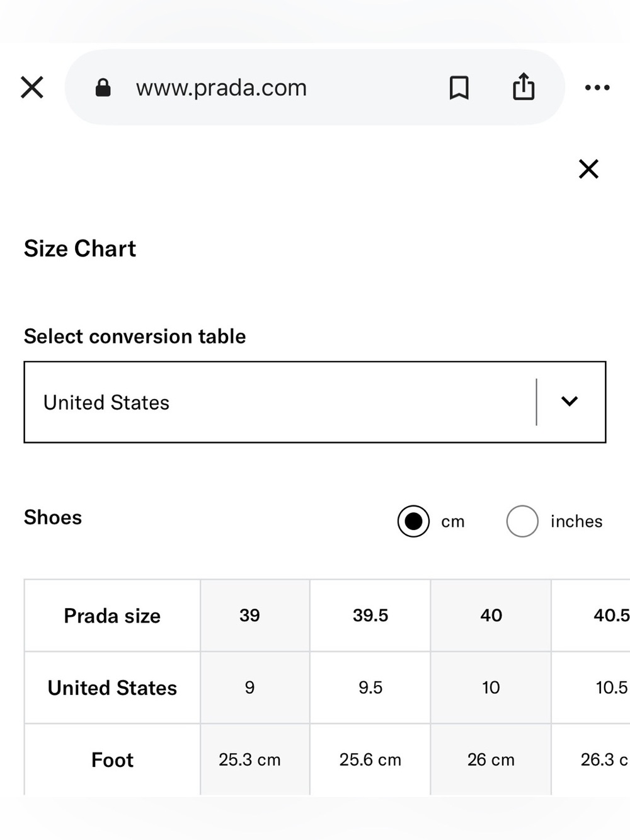
Task: Click the dropdown chevron arrow
Action: (570, 401)
